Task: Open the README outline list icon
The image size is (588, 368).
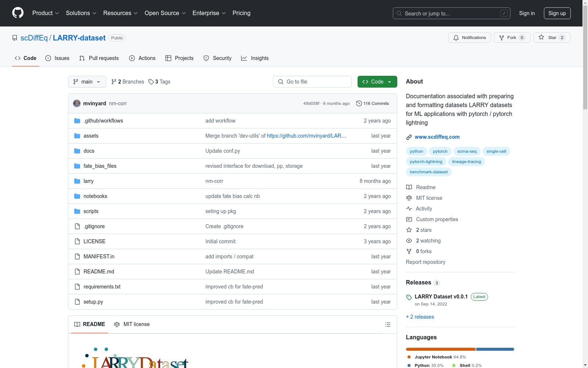Action: [x=387, y=325]
